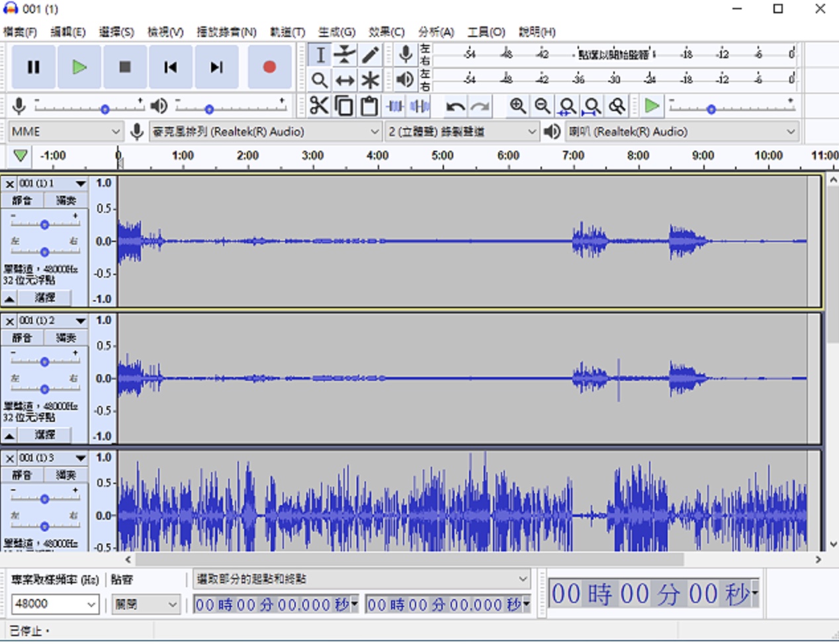Close track 001 (1) 3
Screen dimensions: 839x644
[9, 458]
